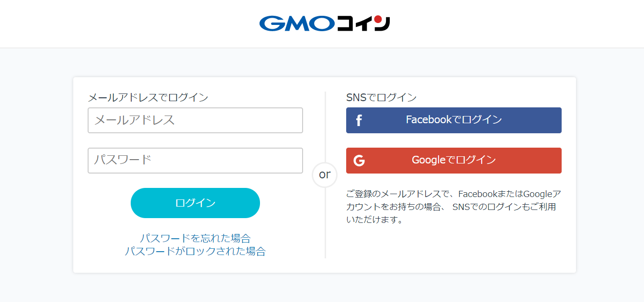Click the GMO コイン logo
This screenshot has height=302, width=644.
(x=325, y=22)
